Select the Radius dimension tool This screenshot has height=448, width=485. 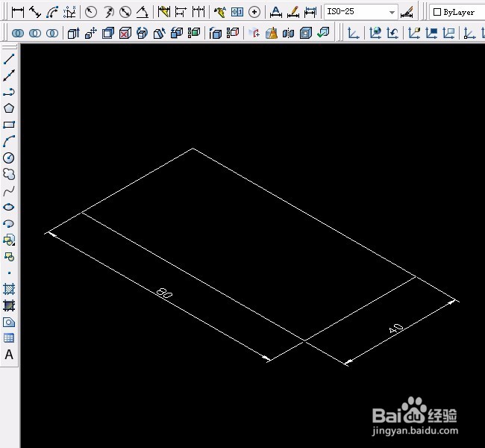(91, 12)
